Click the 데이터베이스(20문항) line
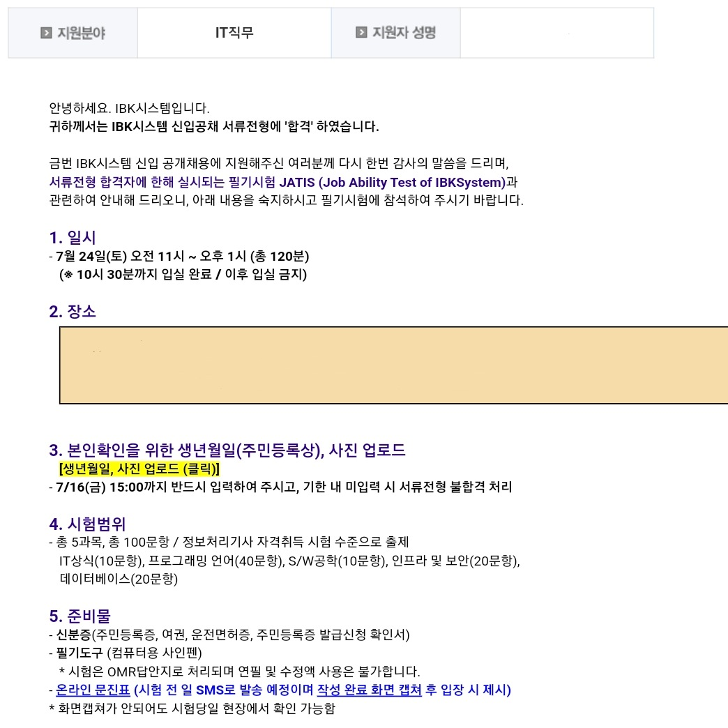728x728 pixels. click(x=119, y=579)
